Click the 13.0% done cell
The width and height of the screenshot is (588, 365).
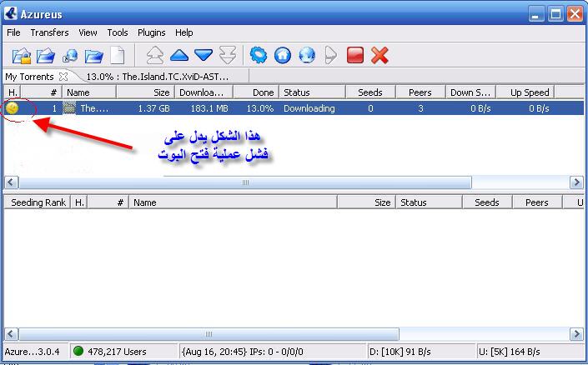point(260,108)
